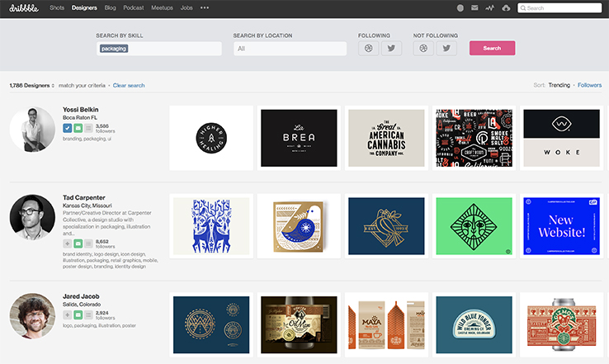Follow Jared Jacob with plus button
This screenshot has height=364, width=609.
pyautogui.click(x=67, y=315)
